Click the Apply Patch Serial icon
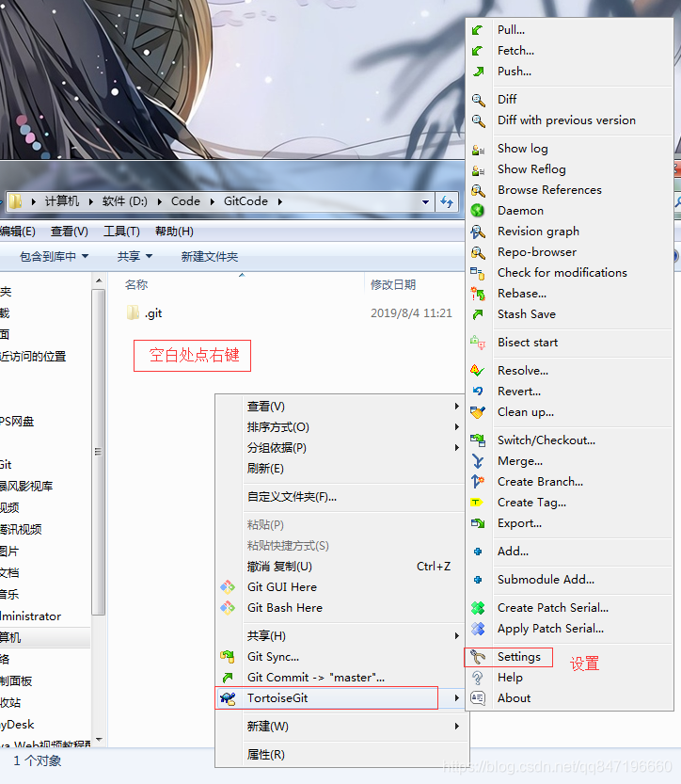681x784 pixels. pyautogui.click(x=478, y=629)
